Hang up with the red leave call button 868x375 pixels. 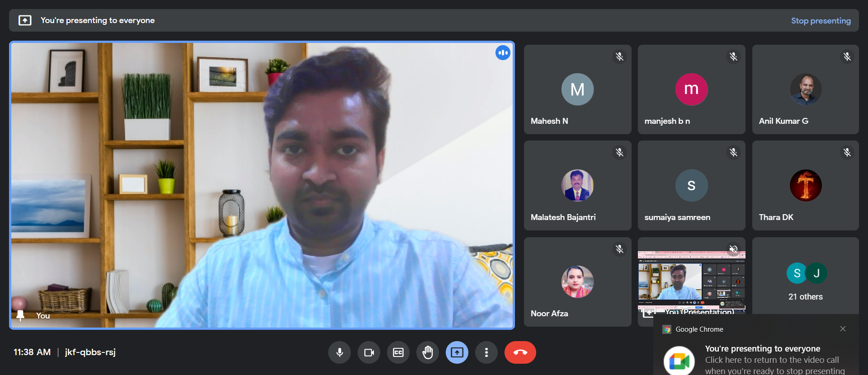pyautogui.click(x=520, y=352)
